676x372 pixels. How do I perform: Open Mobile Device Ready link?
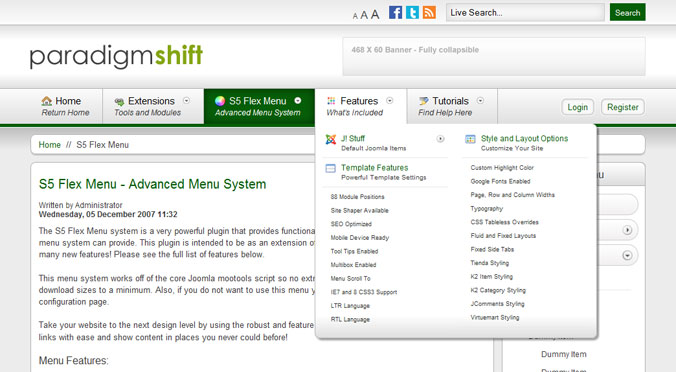point(360,238)
